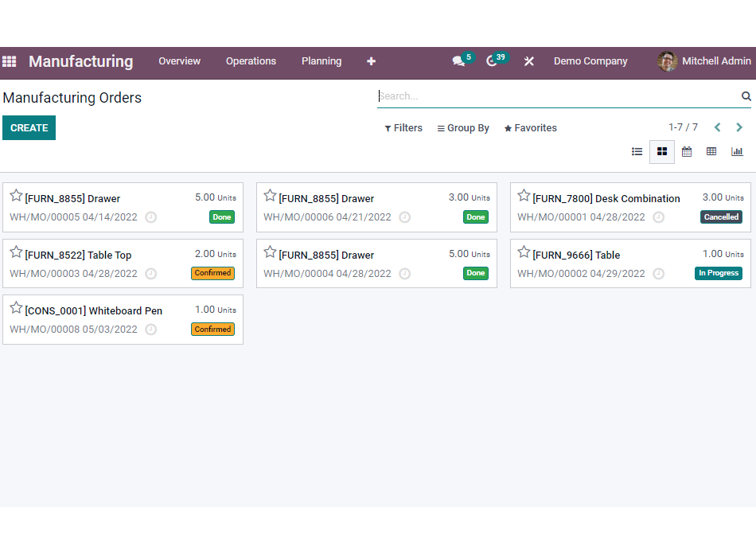Click the CREATE button
756x554 pixels.
pos(29,127)
